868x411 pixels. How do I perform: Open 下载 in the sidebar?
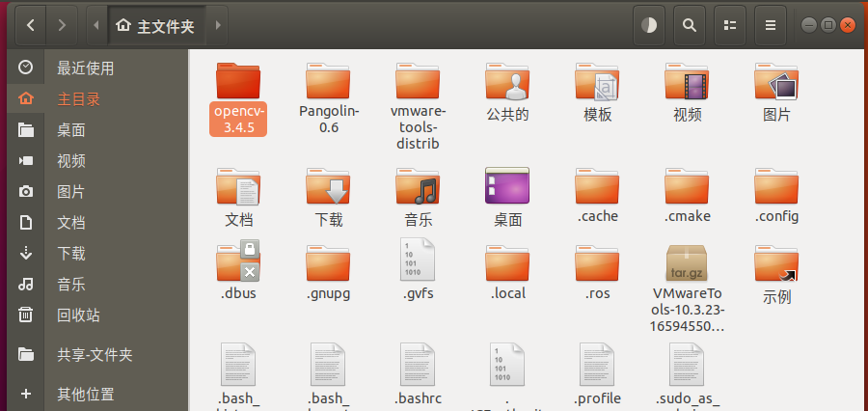point(98,254)
